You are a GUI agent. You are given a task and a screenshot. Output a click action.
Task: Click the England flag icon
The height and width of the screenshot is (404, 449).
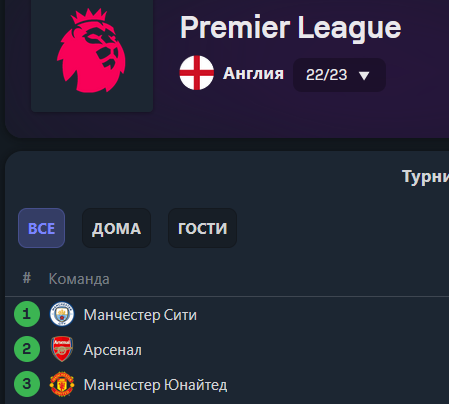(x=197, y=73)
